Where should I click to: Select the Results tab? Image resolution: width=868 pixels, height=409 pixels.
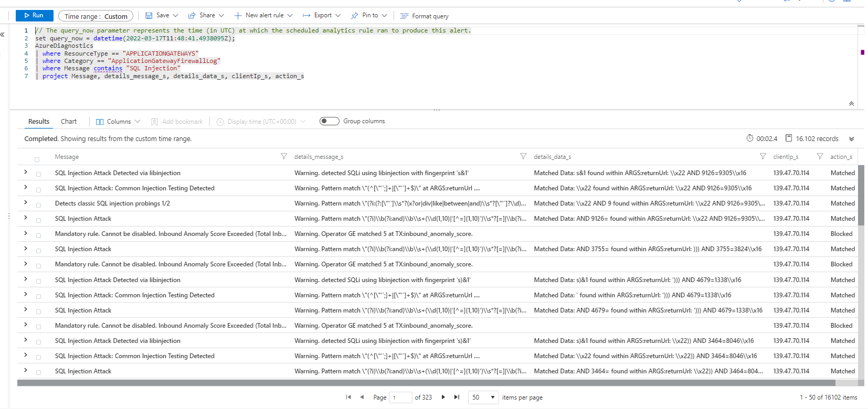[39, 122]
